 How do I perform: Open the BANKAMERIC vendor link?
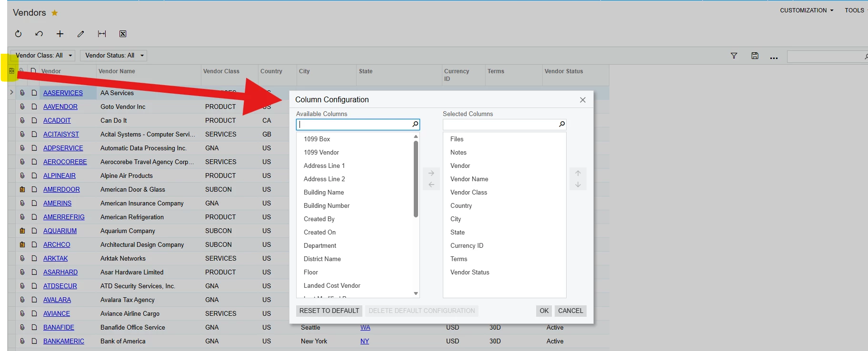64,341
